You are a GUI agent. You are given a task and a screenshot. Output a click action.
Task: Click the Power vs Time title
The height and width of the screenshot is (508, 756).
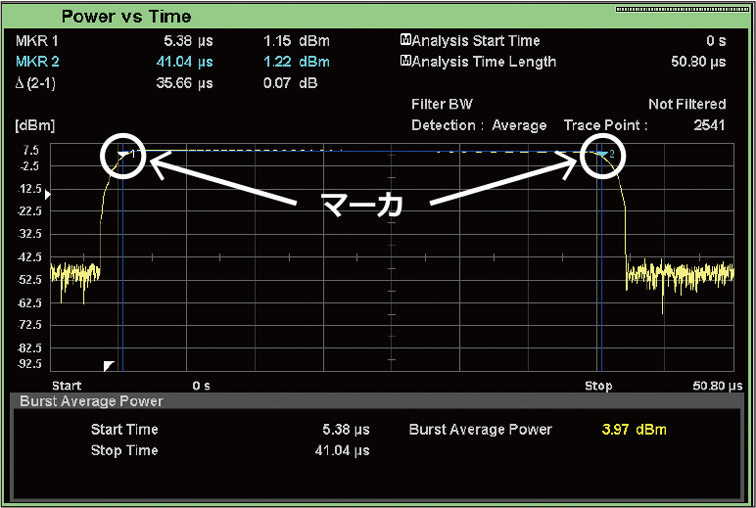[126, 16]
